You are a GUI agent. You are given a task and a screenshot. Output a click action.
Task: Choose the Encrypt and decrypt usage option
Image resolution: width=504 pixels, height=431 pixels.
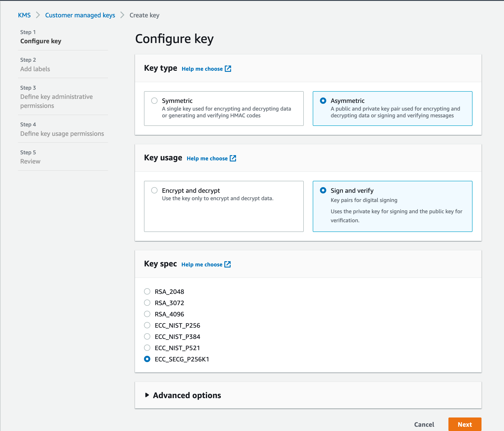[x=154, y=190]
